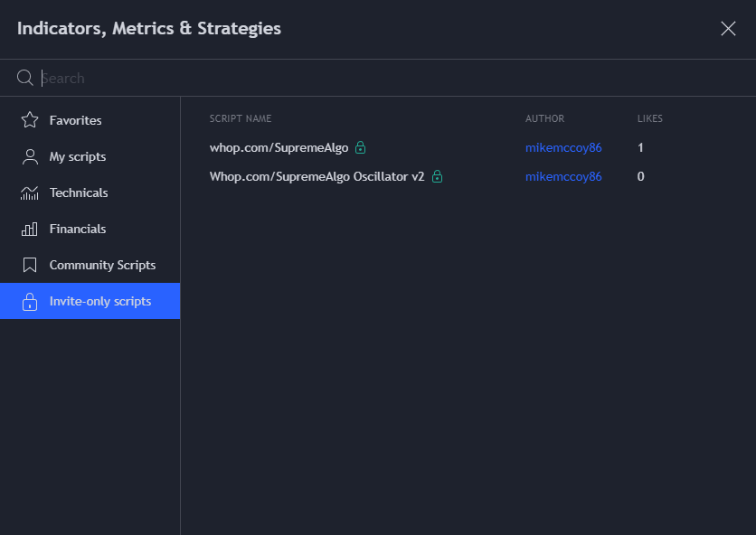Viewport: 756px width, 535px height.
Task: Click the Financials bar chart icon
Action: [x=30, y=229]
